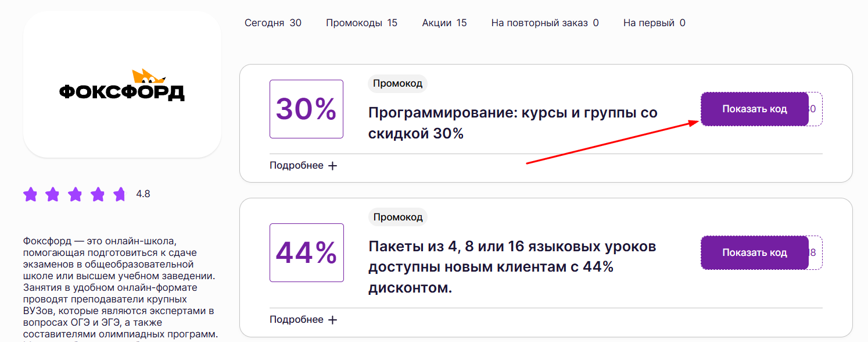Open the Акции tab

(444, 23)
